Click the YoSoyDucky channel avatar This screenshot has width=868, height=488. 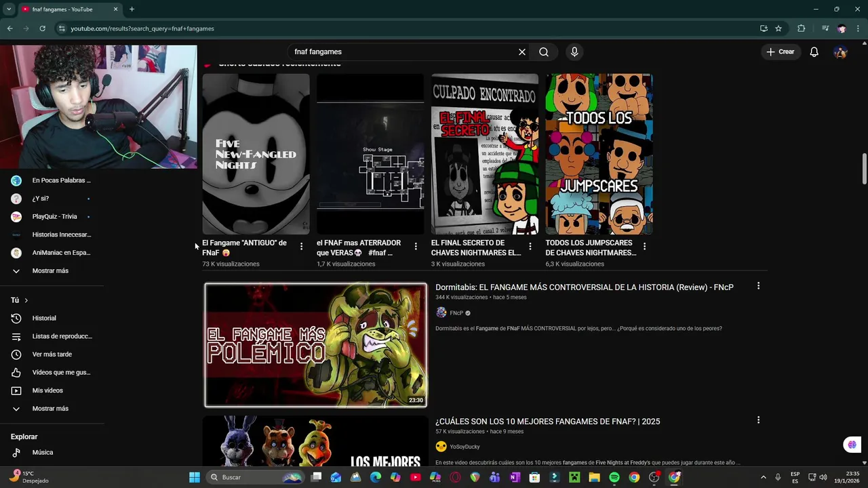(x=441, y=447)
